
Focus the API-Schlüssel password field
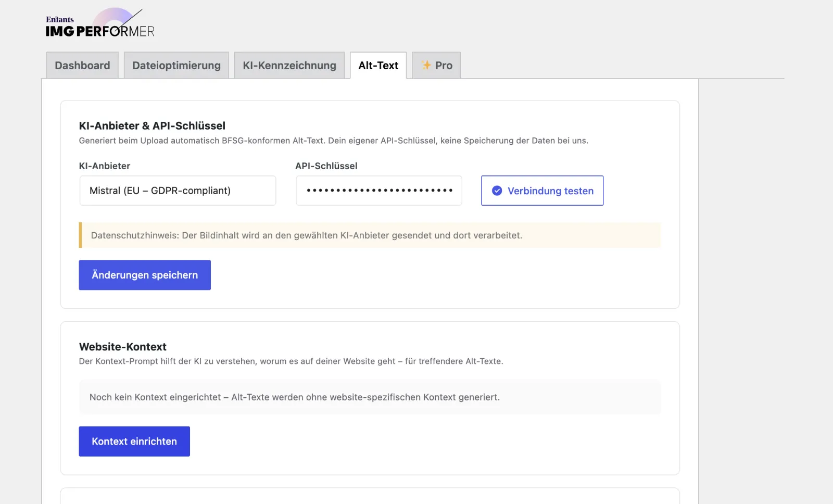[x=379, y=191]
